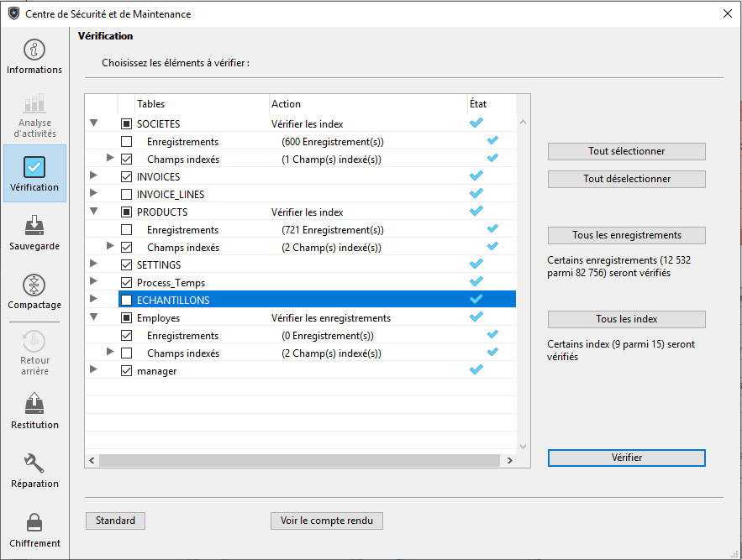This screenshot has width=742, height=560.
Task: Open the Compactage icon in sidebar
Action: (x=34, y=285)
